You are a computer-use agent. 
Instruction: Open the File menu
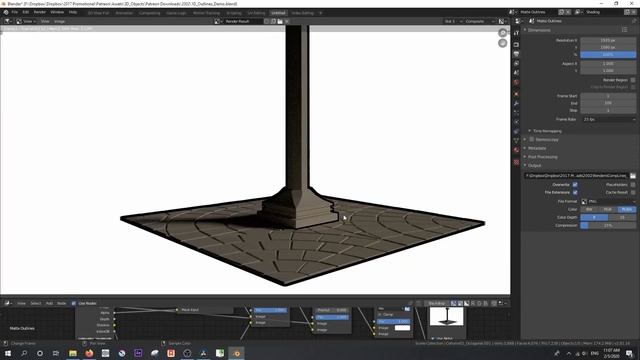point(15,12)
